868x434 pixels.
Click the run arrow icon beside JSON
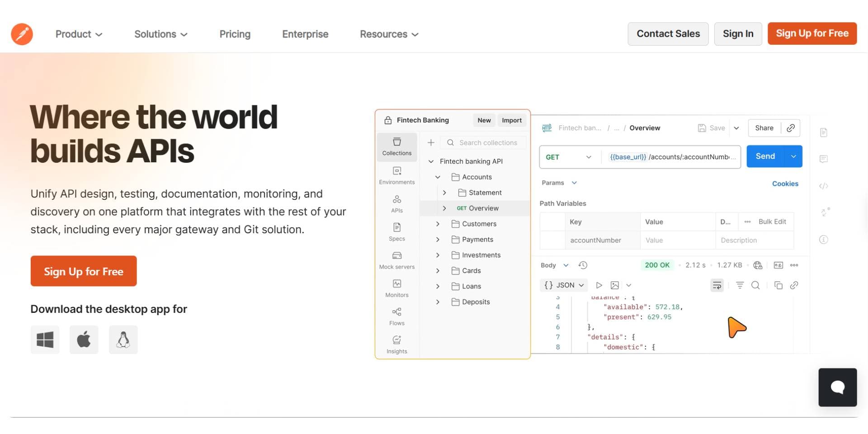pos(599,285)
